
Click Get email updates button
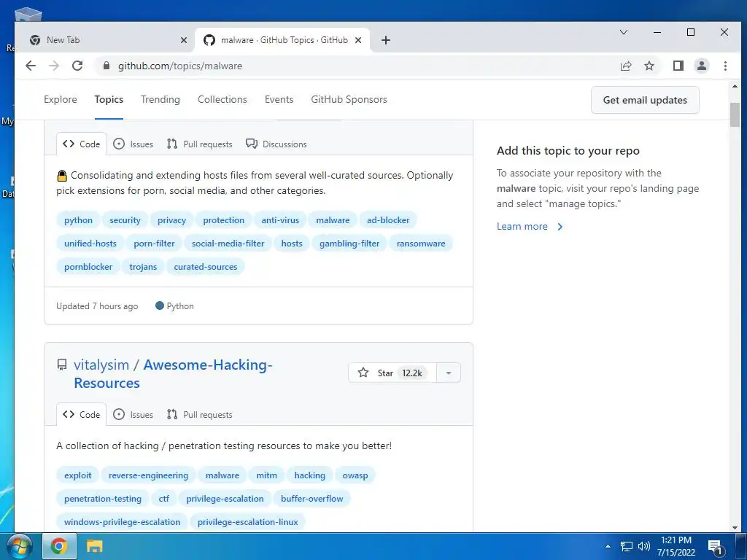point(645,100)
